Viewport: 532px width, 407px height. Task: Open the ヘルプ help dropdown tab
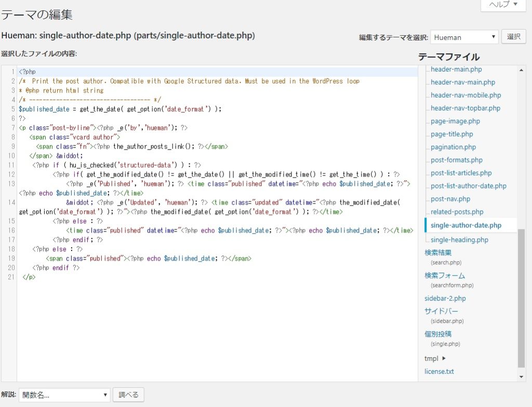coord(503,5)
